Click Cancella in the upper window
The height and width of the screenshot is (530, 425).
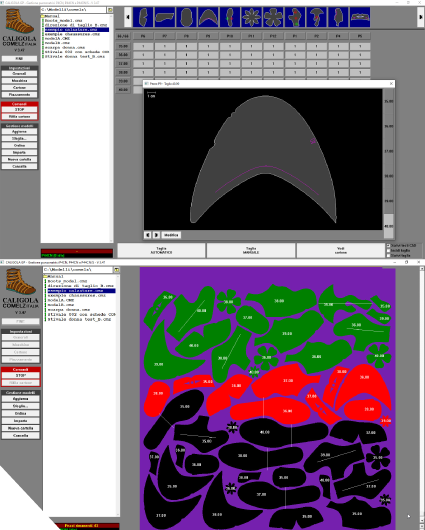[x=19, y=166]
